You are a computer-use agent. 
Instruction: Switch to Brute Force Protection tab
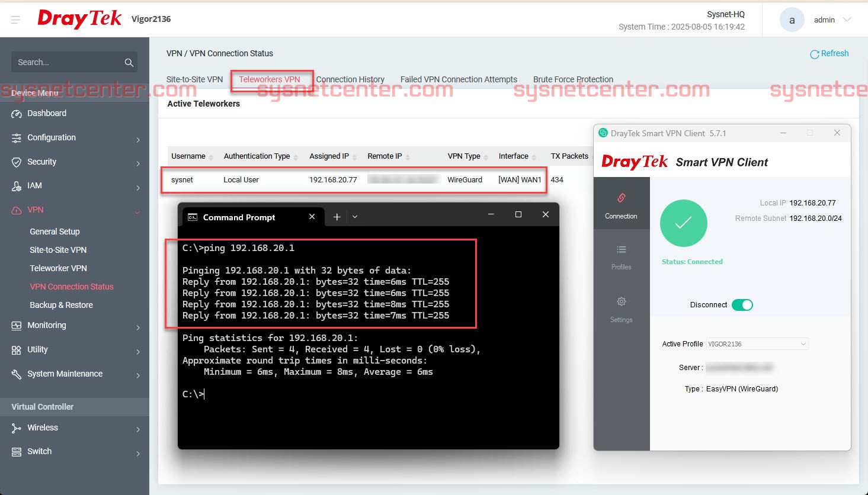pyautogui.click(x=573, y=79)
